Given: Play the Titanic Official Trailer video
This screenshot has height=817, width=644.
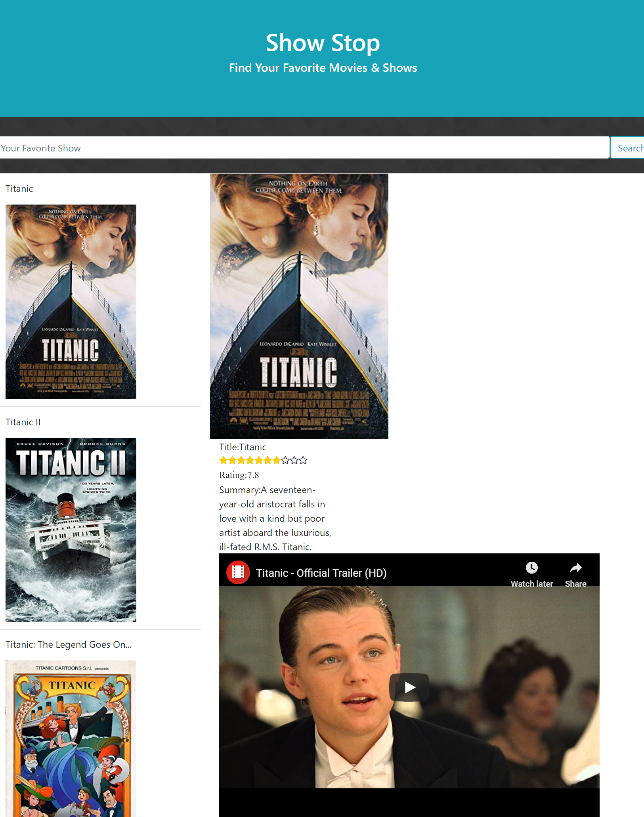Looking at the screenshot, I should coord(409,687).
